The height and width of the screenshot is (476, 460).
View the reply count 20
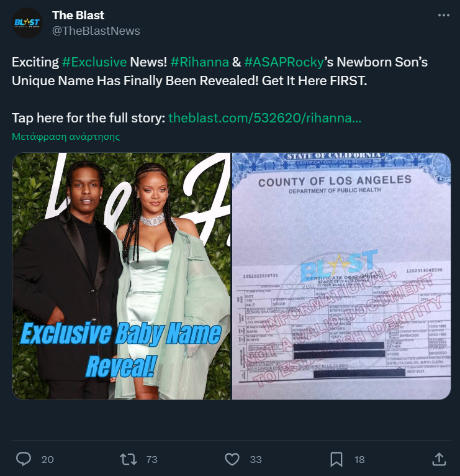coord(48,459)
